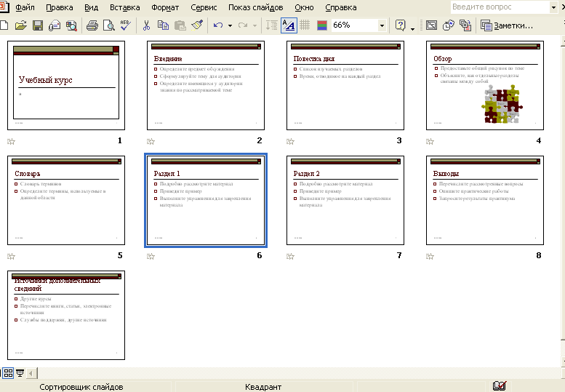
Task: Select slide 5 Словарь thumbnail
Action: (66, 200)
